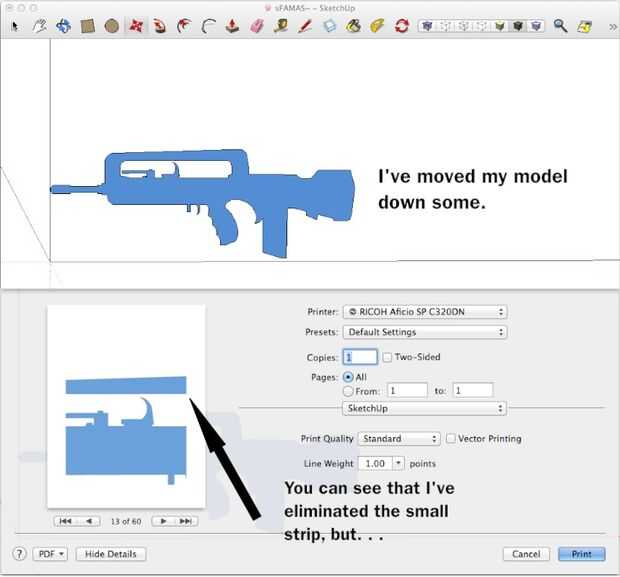Click the yellow folded-sheet tool icon
620x577 pixels.
378,26
